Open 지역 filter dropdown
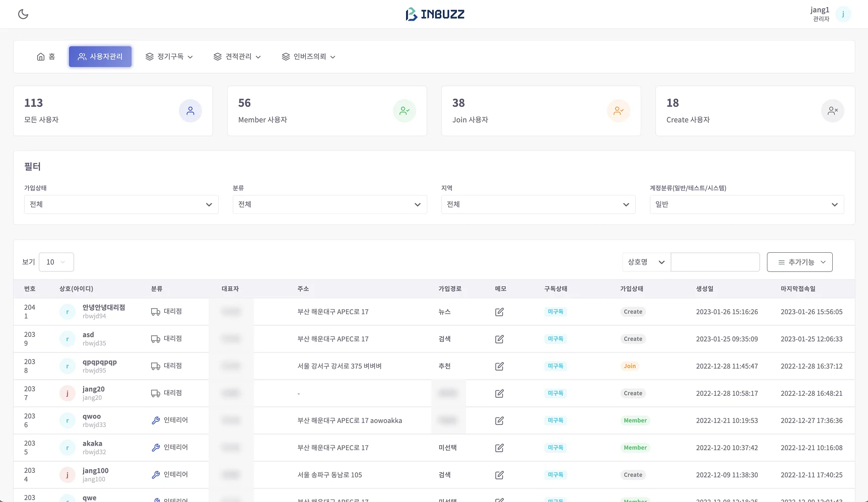 pos(539,204)
